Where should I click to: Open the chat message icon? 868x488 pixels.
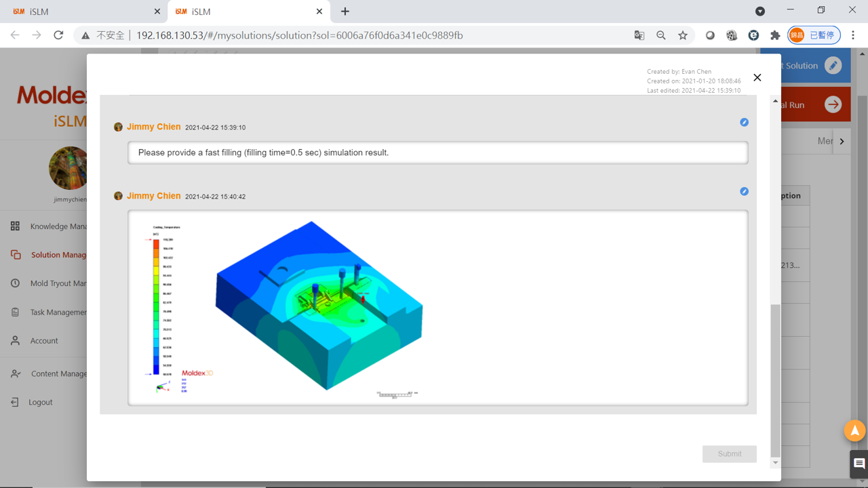(x=859, y=464)
